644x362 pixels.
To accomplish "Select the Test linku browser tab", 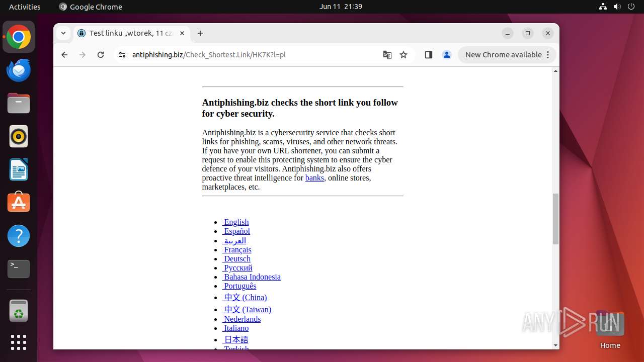I will click(131, 33).
